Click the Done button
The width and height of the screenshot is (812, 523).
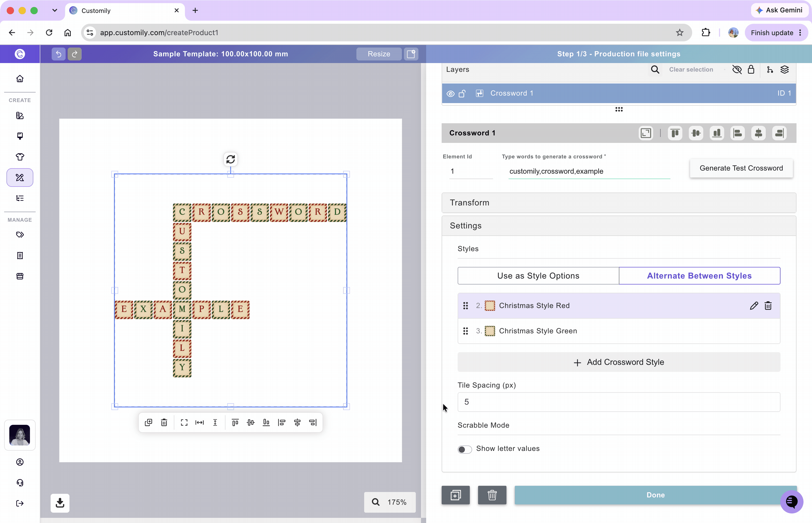[655, 495]
